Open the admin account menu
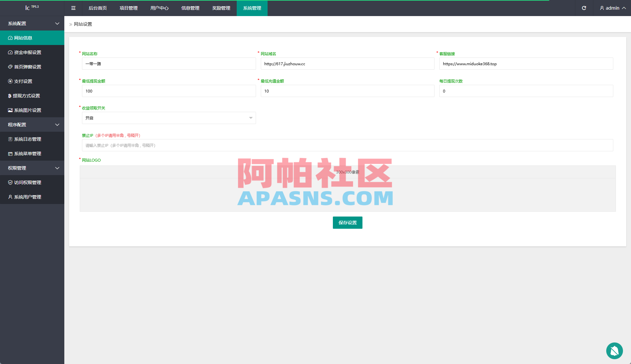 click(612, 8)
